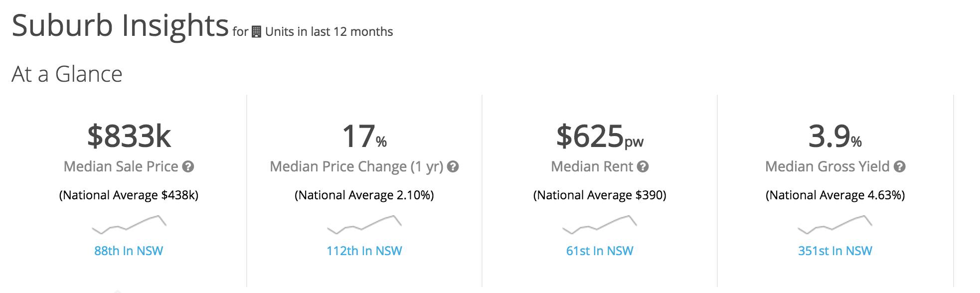Viewport: 980px width, 293px height.
Task: Click trend sparkline under Median Rent
Action: (x=599, y=224)
